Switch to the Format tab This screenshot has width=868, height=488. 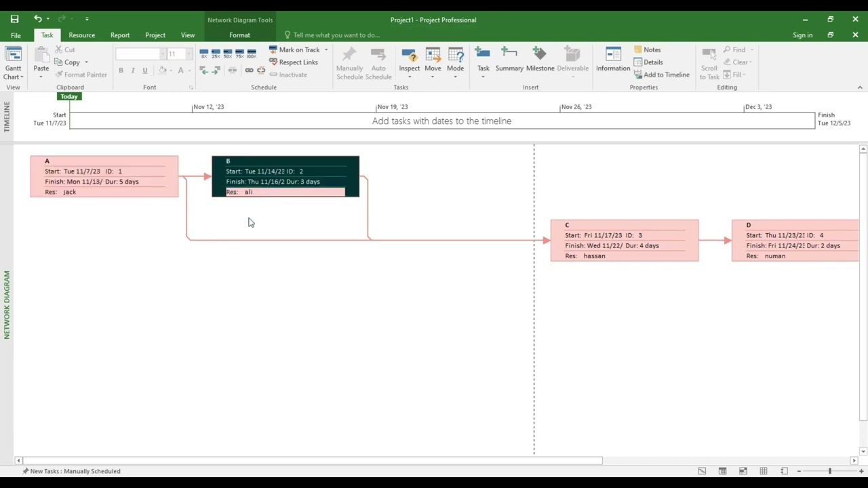coord(239,35)
